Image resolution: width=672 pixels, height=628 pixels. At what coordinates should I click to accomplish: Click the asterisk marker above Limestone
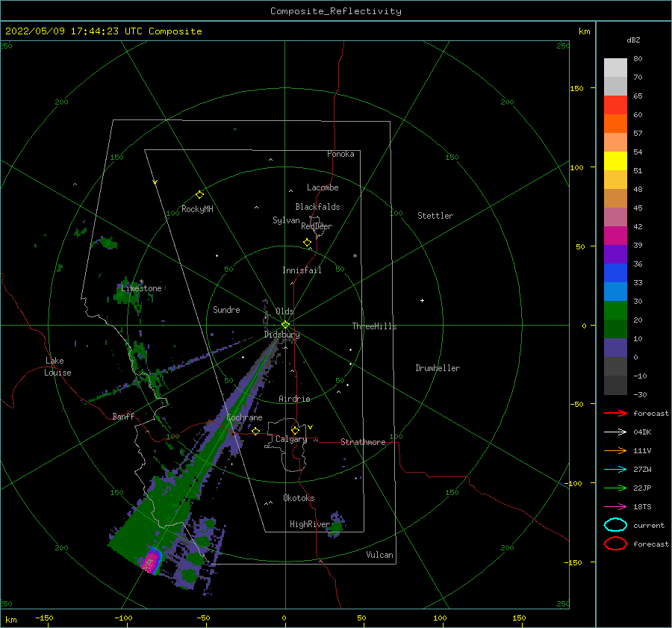pyautogui.click(x=141, y=282)
